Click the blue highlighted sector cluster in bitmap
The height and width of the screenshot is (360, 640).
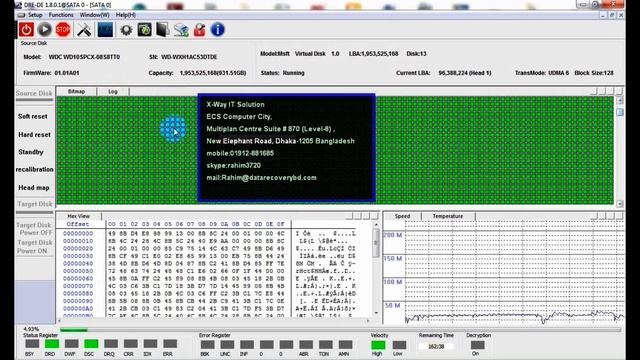[173, 129]
